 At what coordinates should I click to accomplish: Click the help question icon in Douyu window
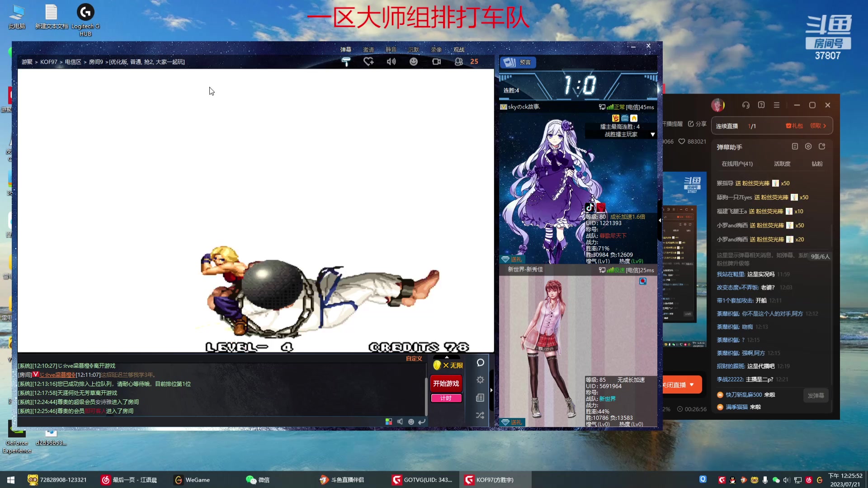click(x=761, y=105)
